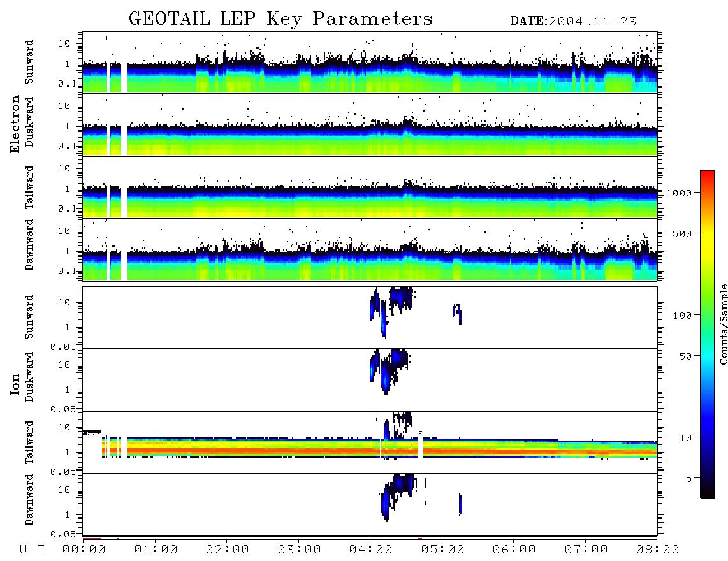Image resolution: width=728 pixels, height=561 pixels.
Task: Click the 1000 colorbar tick value
Action: 680,193
